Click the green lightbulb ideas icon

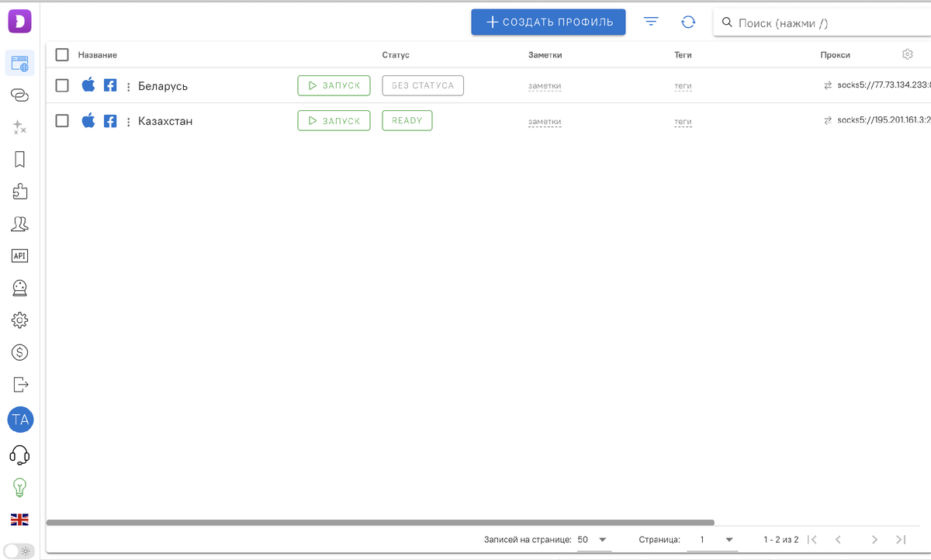(19, 487)
